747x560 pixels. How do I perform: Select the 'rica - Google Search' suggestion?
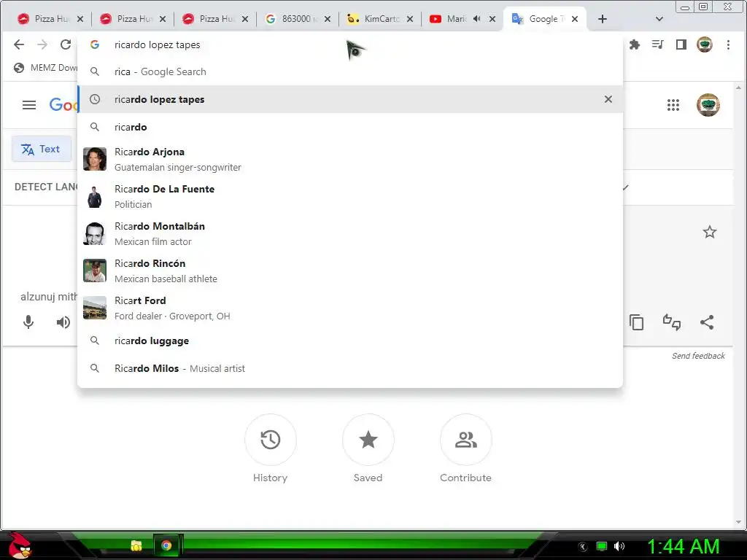pyautogui.click(x=350, y=71)
